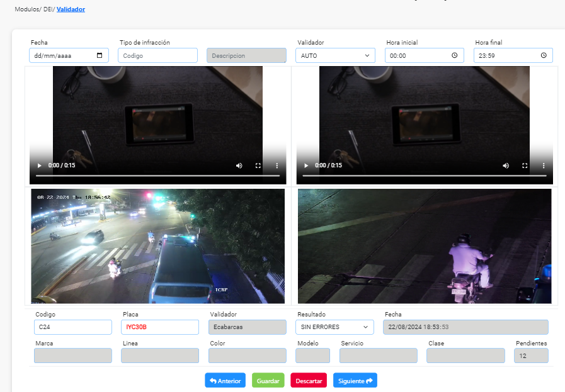Open the motorcycle close-up image
Screen dimensions: 565x392
(x=425, y=246)
